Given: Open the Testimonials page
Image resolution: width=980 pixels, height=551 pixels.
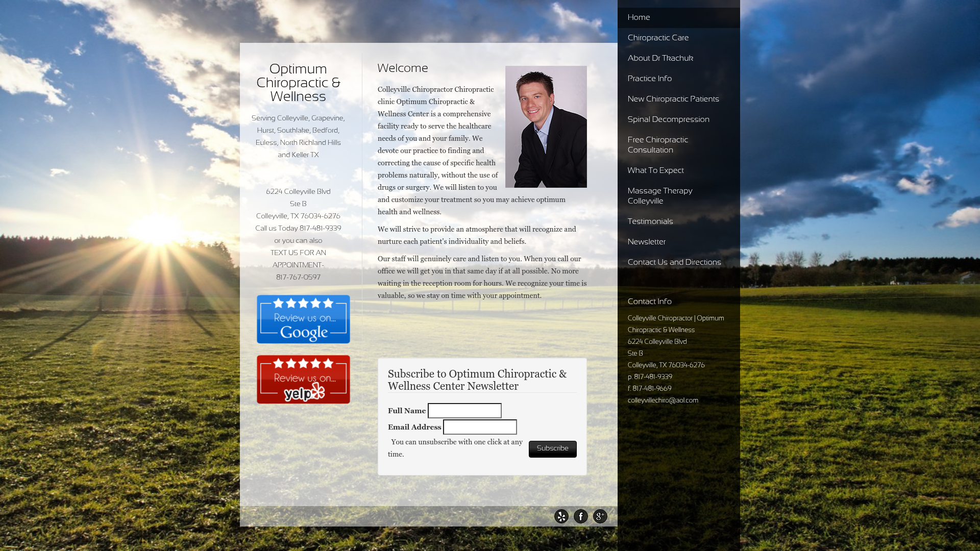Looking at the screenshot, I should [x=650, y=221].
